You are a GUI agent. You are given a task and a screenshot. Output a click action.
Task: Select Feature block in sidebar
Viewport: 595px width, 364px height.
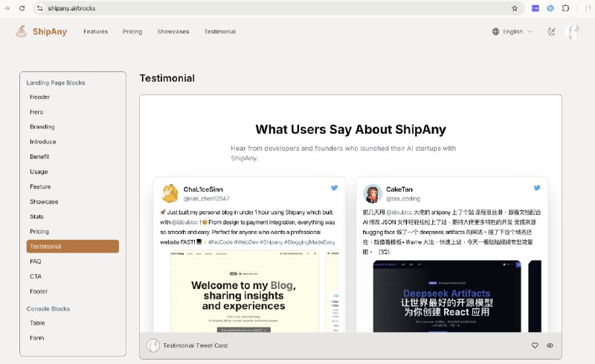click(72, 186)
